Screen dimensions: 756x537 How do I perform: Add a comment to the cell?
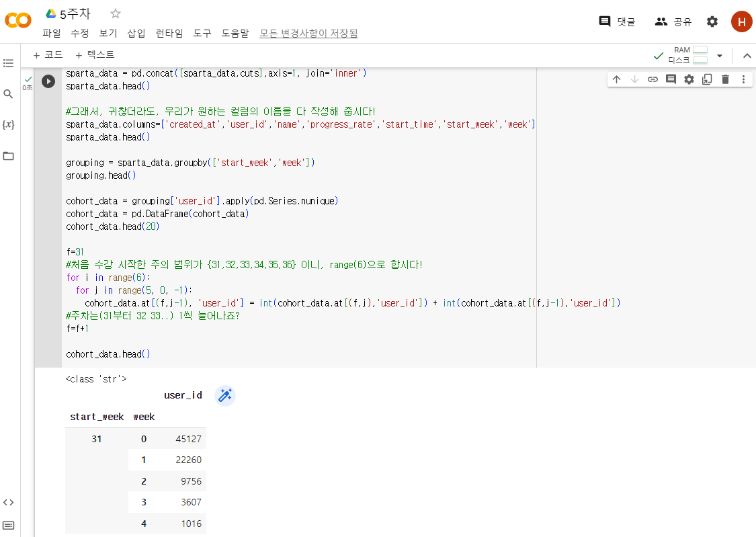[x=671, y=79]
